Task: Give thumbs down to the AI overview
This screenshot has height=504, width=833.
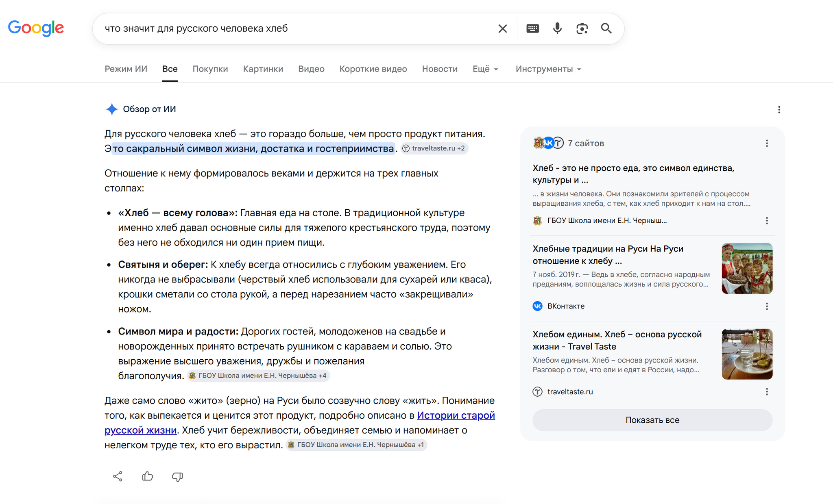Action: click(177, 476)
